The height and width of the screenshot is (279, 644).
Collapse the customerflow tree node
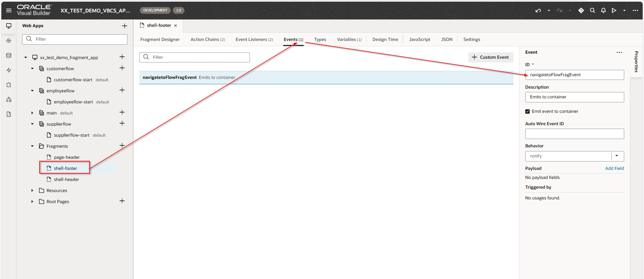[33, 68]
